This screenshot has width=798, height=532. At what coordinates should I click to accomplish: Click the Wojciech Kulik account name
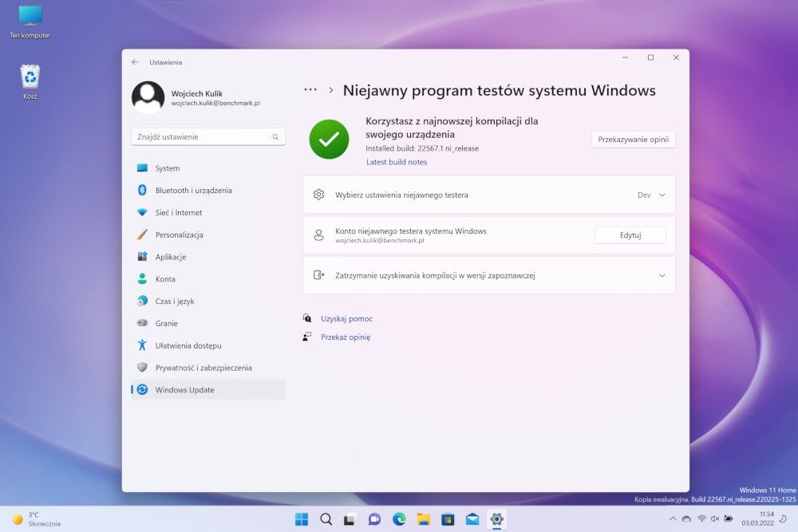pyautogui.click(x=196, y=93)
